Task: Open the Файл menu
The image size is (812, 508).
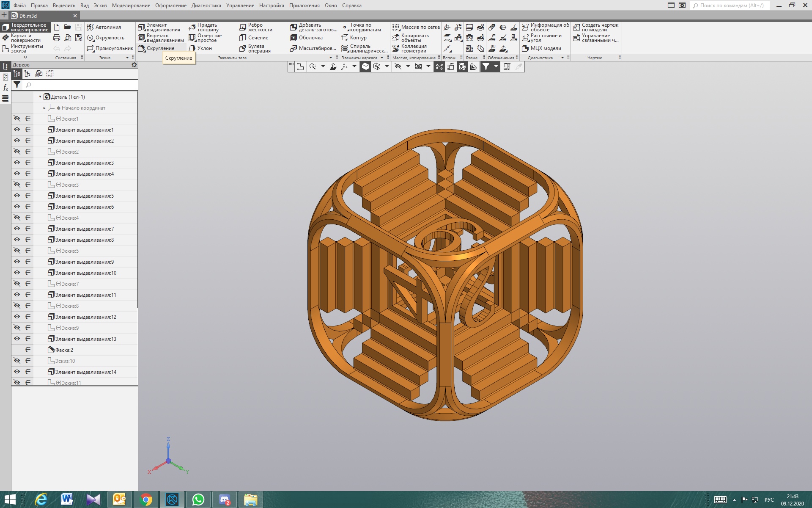Action: tap(19, 6)
